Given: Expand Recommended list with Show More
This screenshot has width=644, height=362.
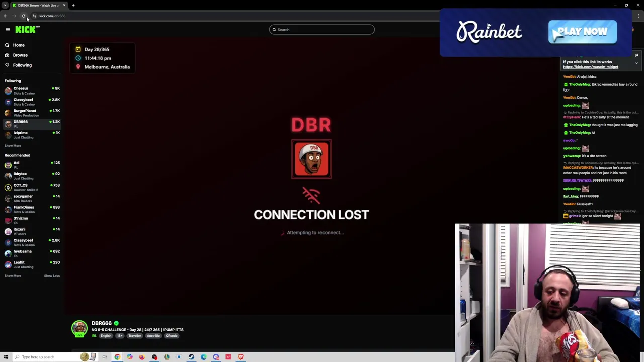Looking at the screenshot, I should (x=13, y=276).
